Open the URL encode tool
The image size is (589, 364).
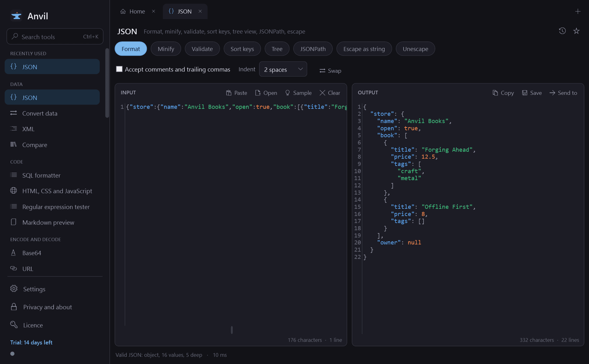point(52,268)
